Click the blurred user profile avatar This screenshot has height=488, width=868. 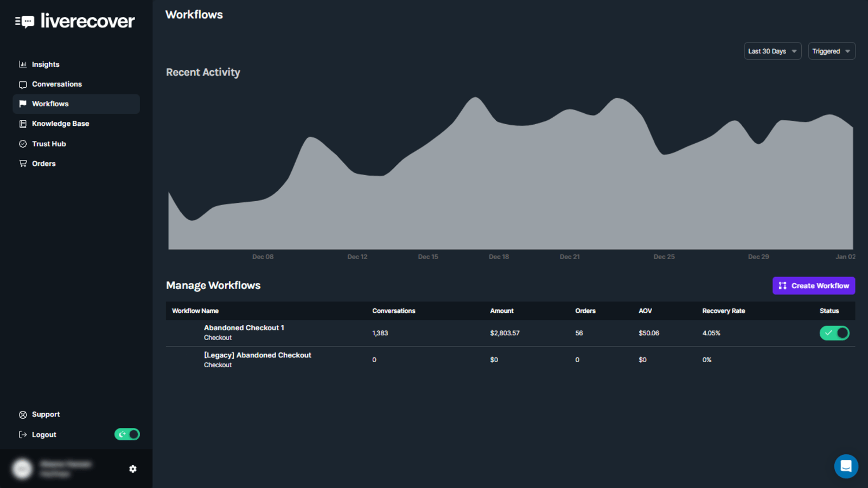(x=22, y=468)
